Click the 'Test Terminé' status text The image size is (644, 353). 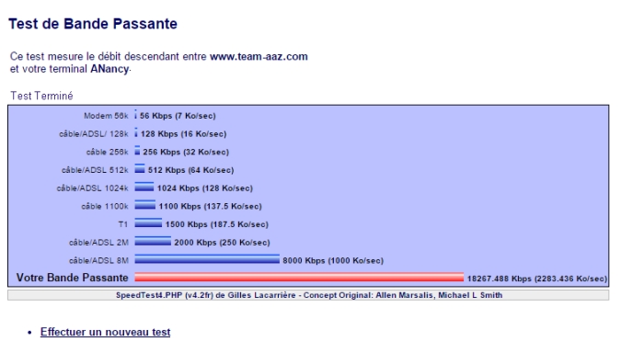pos(41,96)
